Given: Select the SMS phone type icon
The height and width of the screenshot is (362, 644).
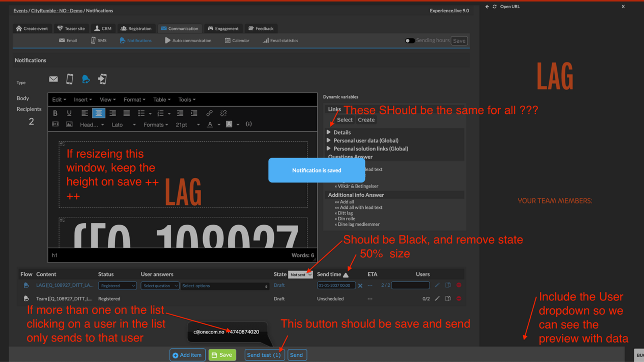Looking at the screenshot, I should pyautogui.click(x=70, y=79).
